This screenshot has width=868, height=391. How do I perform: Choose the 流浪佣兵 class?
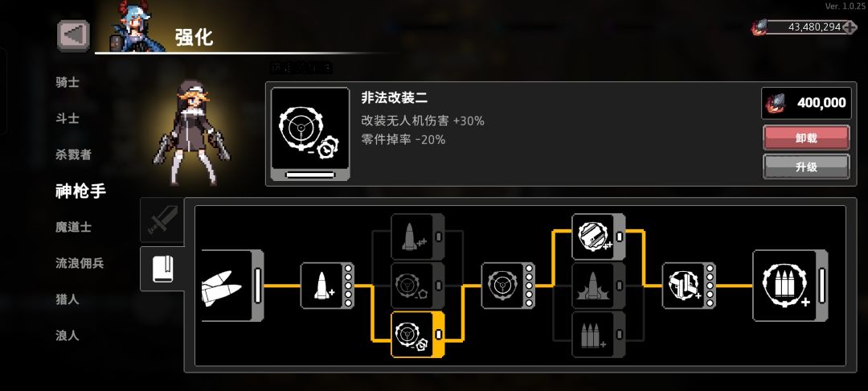tap(80, 263)
